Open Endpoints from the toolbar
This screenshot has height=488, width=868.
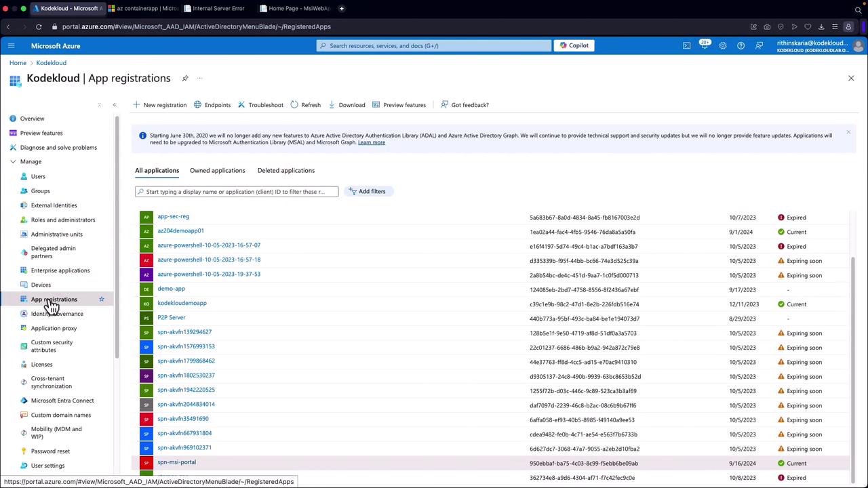(x=212, y=105)
